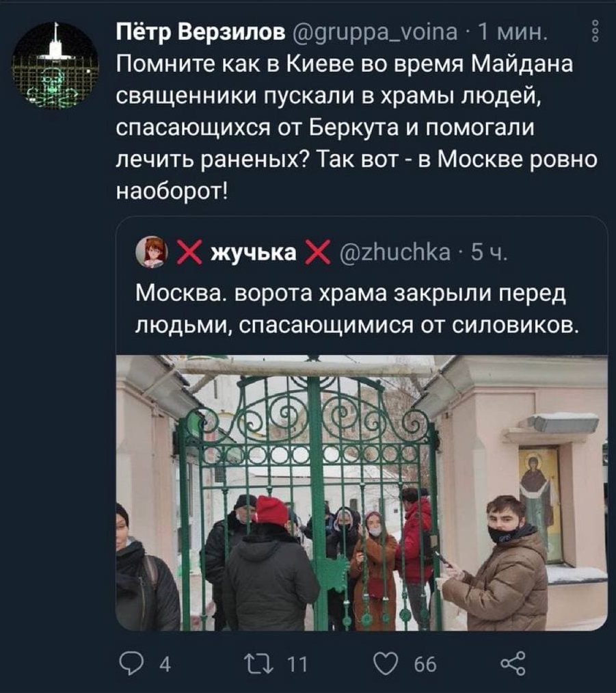Image resolution: width=616 pixels, height=693 pixels.
Task: Open the @zhuchka handle link
Action: tap(394, 253)
